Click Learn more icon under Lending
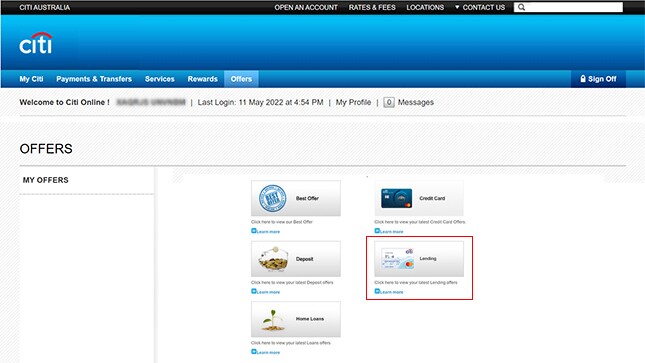The width and height of the screenshot is (645, 363). pos(377,291)
